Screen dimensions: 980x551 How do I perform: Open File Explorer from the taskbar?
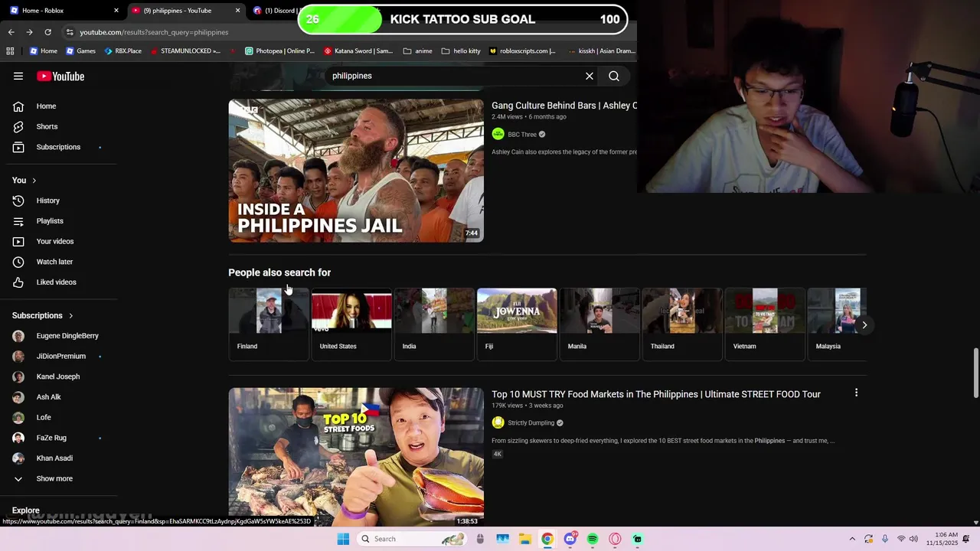click(524, 539)
